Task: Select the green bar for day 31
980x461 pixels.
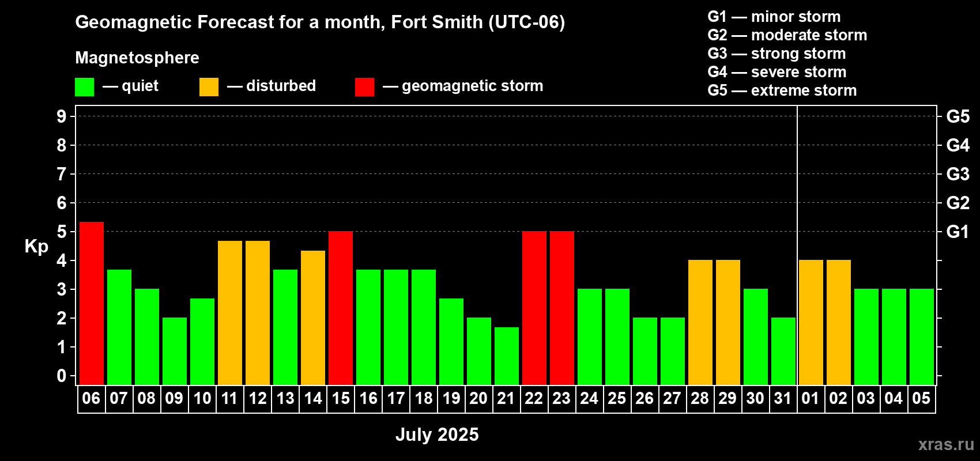Action: coord(783,351)
